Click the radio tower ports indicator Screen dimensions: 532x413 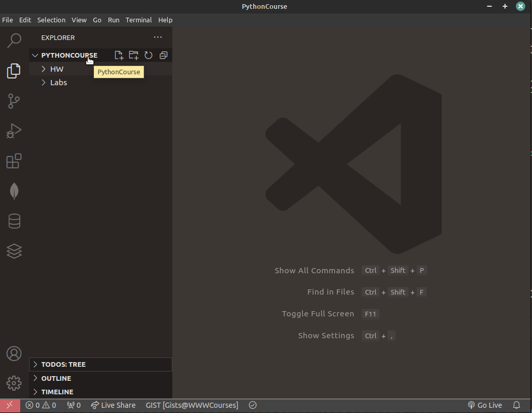coord(74,405)
